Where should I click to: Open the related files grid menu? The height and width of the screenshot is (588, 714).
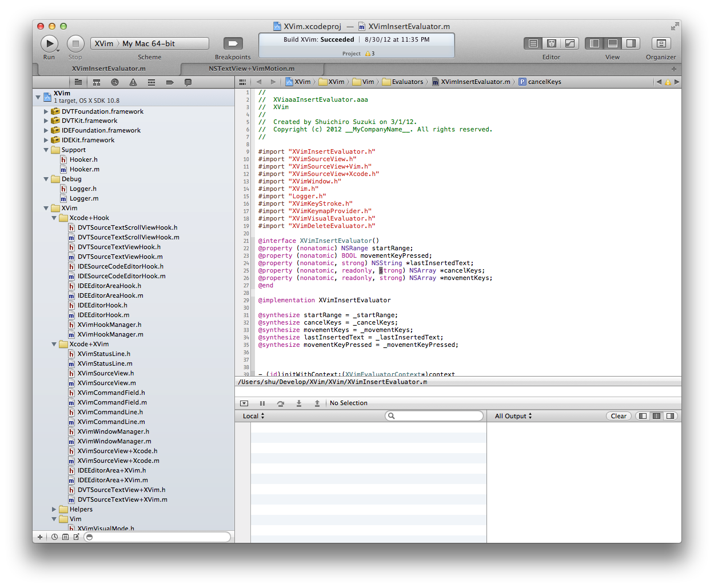(x=242, y=82)
